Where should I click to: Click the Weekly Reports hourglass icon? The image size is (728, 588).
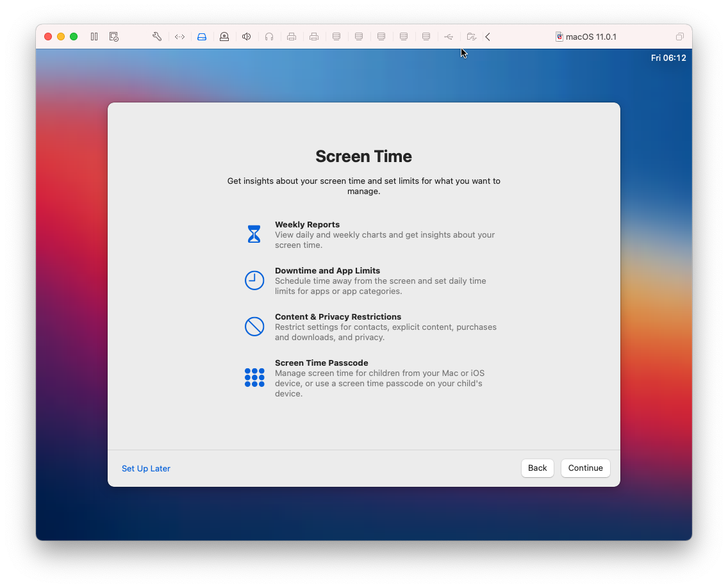click(254, 234)
